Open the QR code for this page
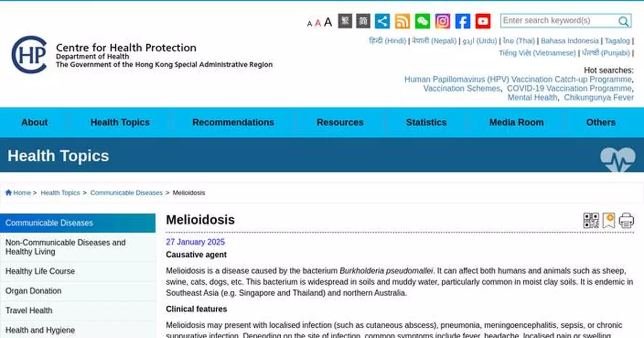644x338 pixels. pyautogui.click(x=590, y=220)
